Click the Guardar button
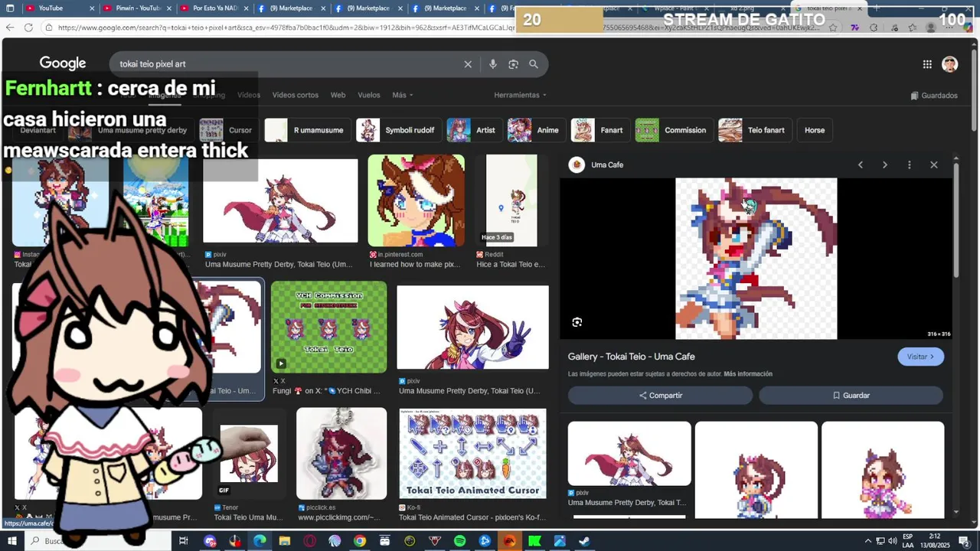 tap(851, 396)
